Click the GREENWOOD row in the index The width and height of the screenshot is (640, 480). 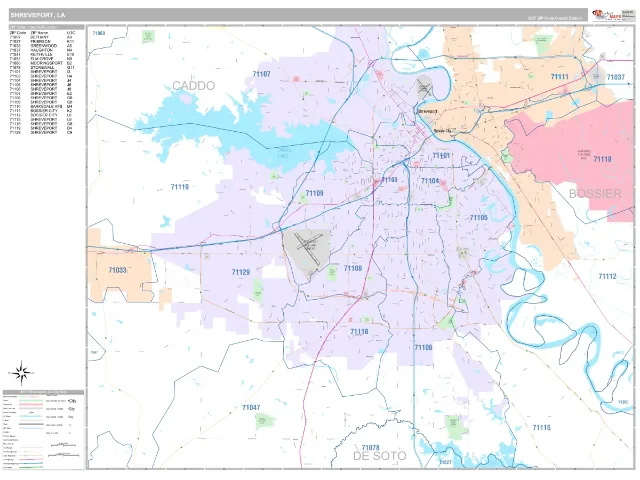[41, 46]
